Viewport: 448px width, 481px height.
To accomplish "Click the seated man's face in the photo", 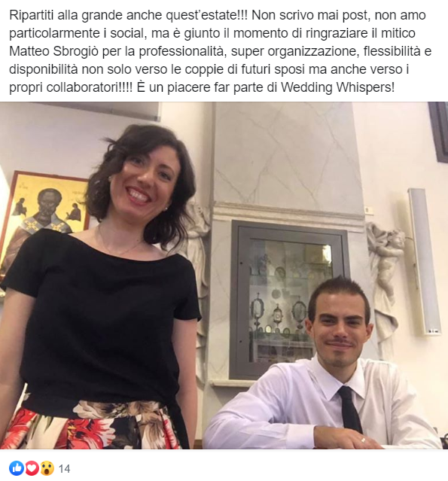I will (x=340, y=331).
